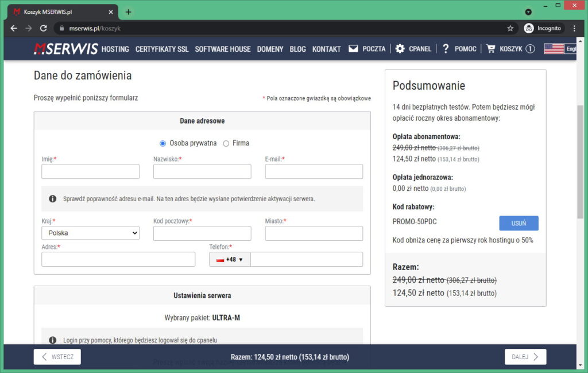The width and height of the screenshot is (588, 373).
Task: Go to the BLOG section
Action: [x=297, y=49]
